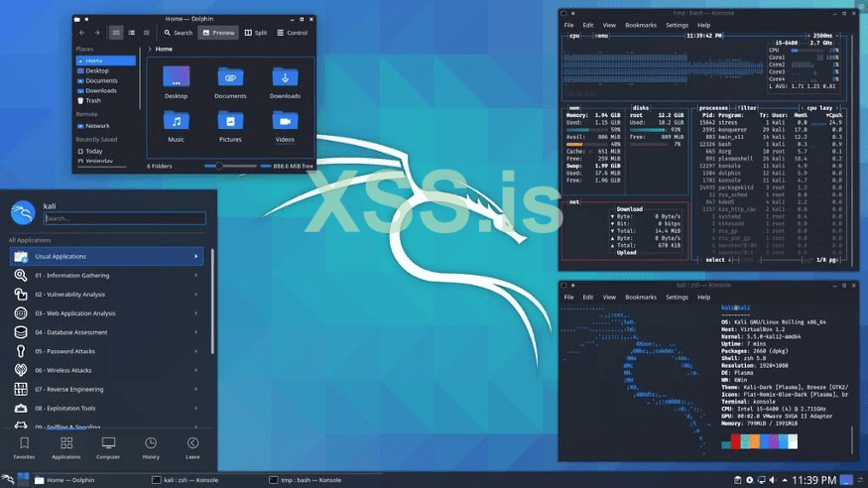Open the updates notifier tray icon
The image size is (868, 488).
[x=750, y=480]
